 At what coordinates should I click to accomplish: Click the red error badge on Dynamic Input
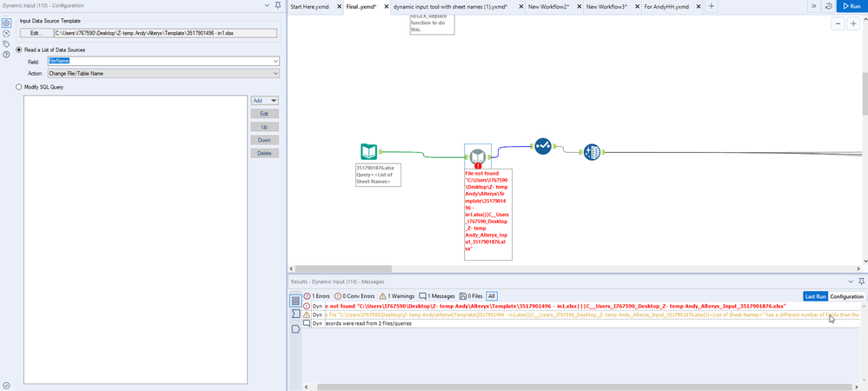478,166
